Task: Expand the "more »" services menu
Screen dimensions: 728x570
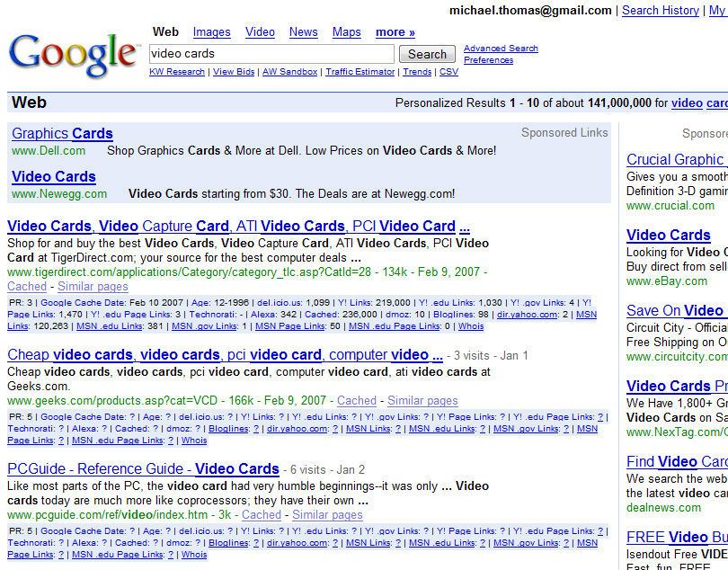Action: [x=395, y=32]
